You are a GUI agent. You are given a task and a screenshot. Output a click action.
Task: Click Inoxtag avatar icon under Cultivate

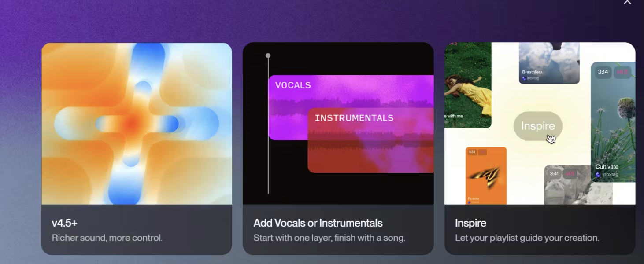tap(598, 175)
